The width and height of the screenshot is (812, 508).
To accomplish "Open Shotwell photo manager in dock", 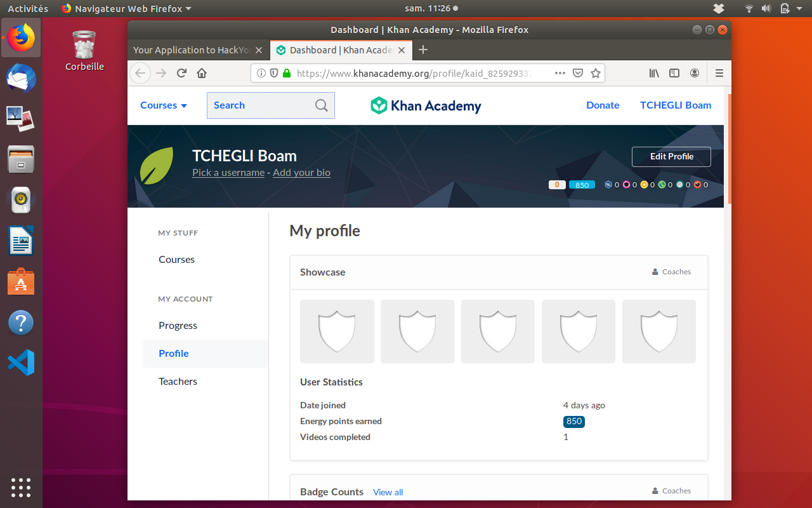I will (21, 119).
